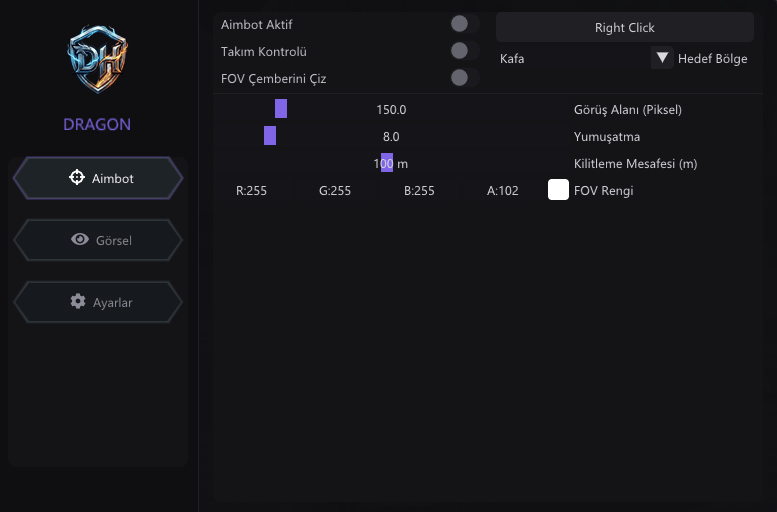This screenshot has width=777, height=512.
Task: Click the Görüş Alanı slider handle
Action: [281, 109]
